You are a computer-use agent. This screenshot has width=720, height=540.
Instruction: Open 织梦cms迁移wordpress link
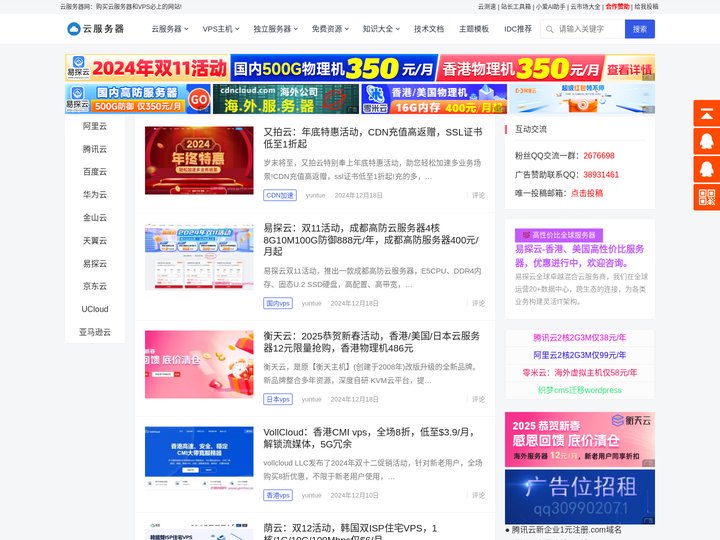[579, 390]
